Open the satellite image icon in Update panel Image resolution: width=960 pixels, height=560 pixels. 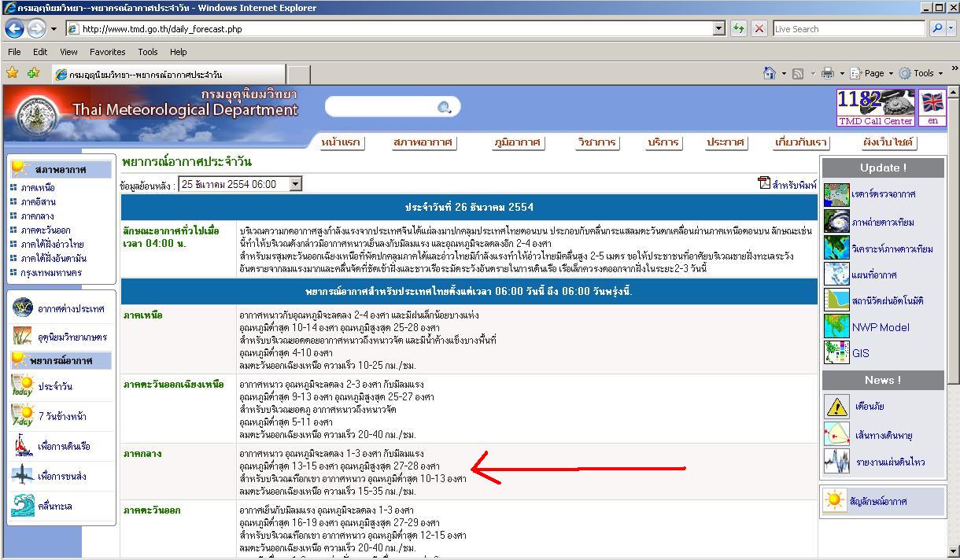[x=836, y=222]
